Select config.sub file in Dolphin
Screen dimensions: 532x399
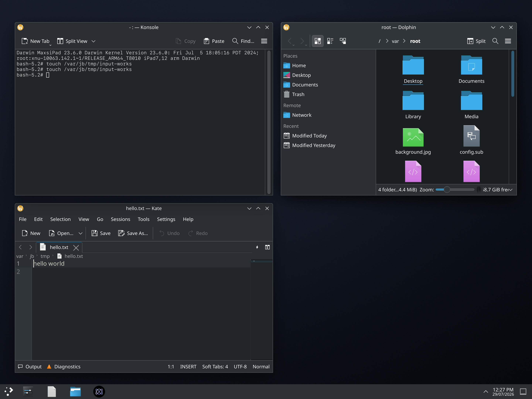point(471,140)
